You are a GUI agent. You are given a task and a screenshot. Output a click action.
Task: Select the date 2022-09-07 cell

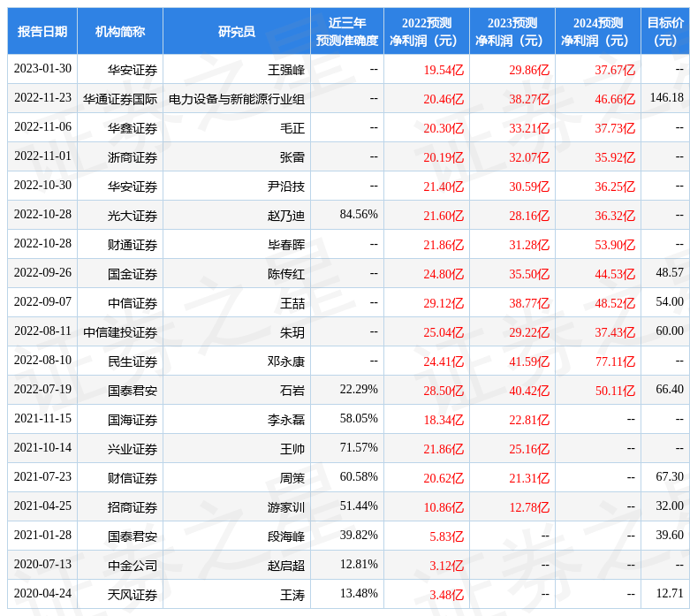point(42,302)
